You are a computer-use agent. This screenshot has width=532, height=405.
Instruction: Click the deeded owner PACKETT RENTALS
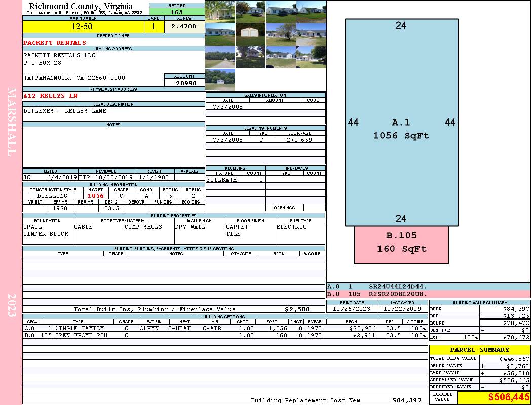55,43
